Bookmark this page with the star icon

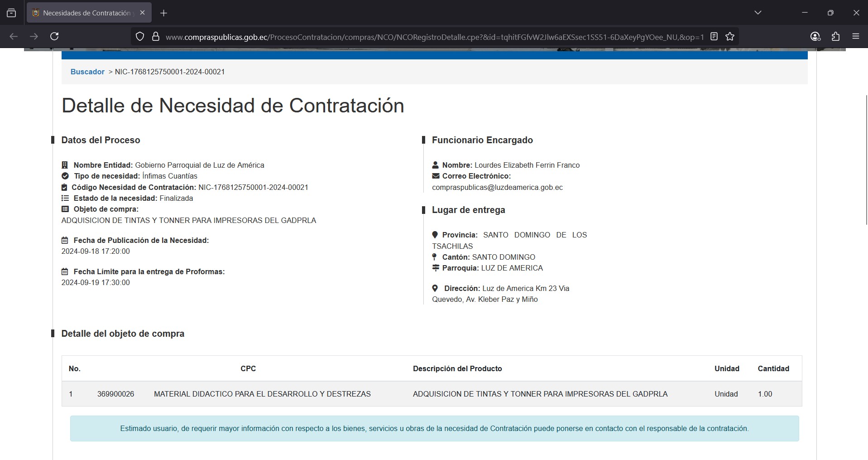730,37
